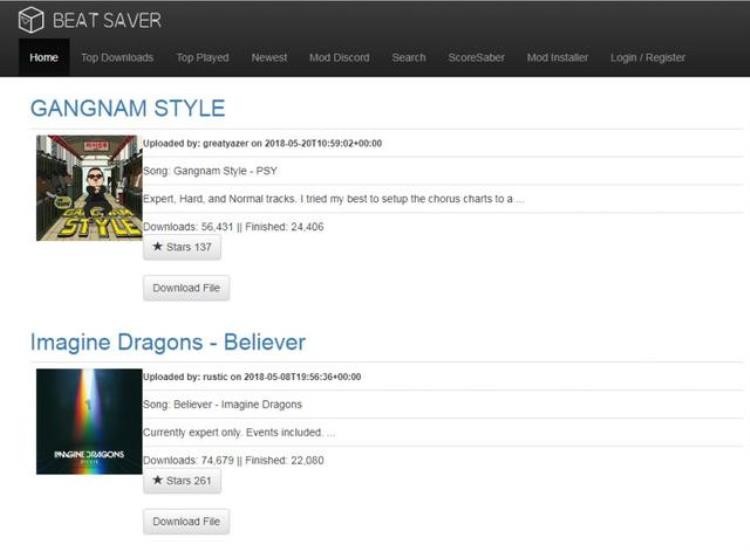This screenshot has height=551, width=750.
Task: Click the star icon on Stars 261 button
Action: (x=158, y=481)
